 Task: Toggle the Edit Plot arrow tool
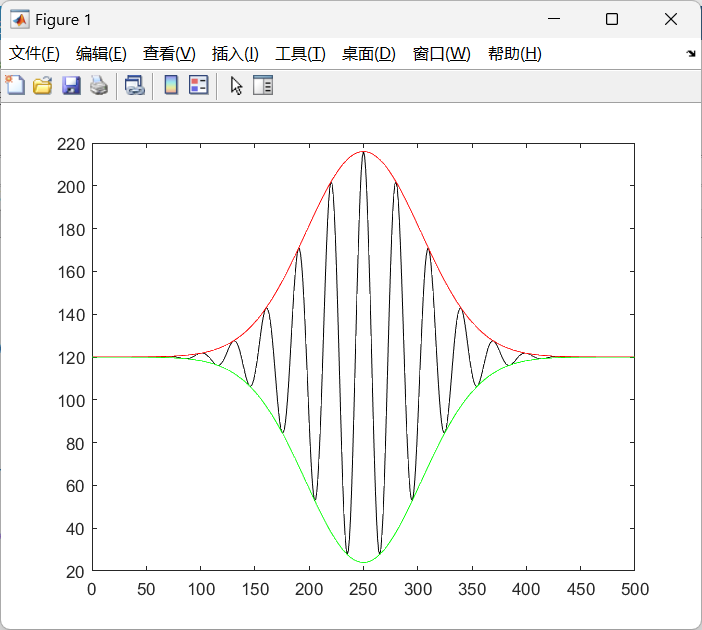tap(236, 86)
